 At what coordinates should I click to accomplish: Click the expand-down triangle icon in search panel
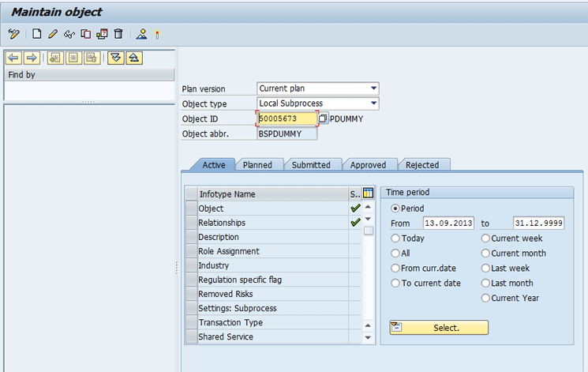tap(116, 58)
